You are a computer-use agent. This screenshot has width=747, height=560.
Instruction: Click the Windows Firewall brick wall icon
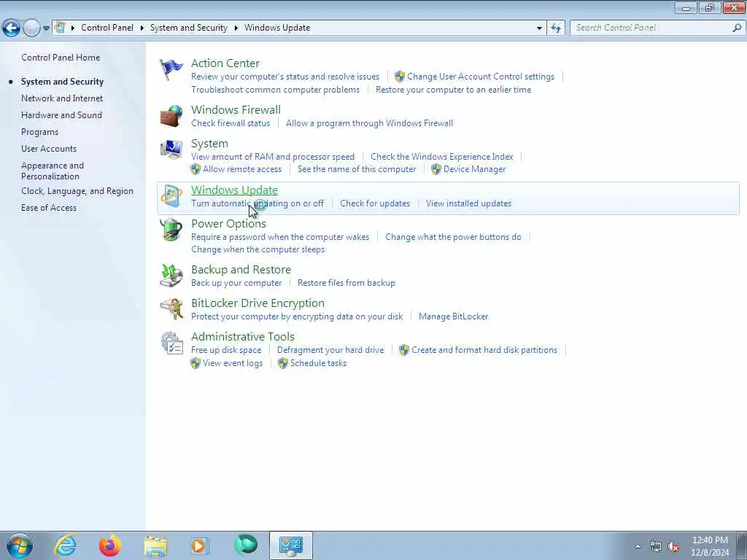point(171,116)
